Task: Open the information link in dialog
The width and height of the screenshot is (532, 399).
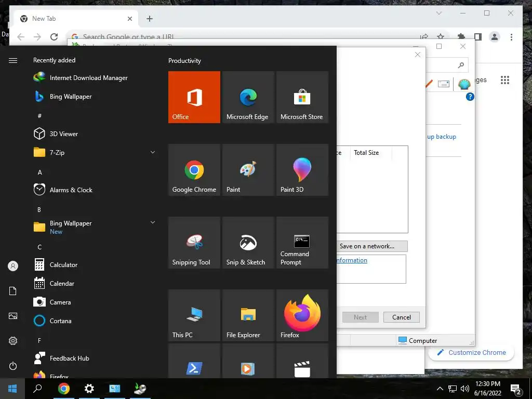Action: coord(352,260)
